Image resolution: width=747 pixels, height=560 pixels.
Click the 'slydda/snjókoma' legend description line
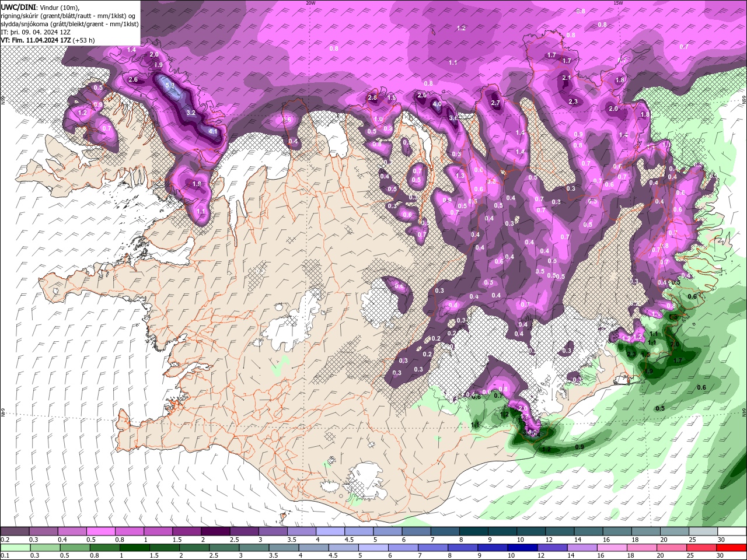[69, 24]
